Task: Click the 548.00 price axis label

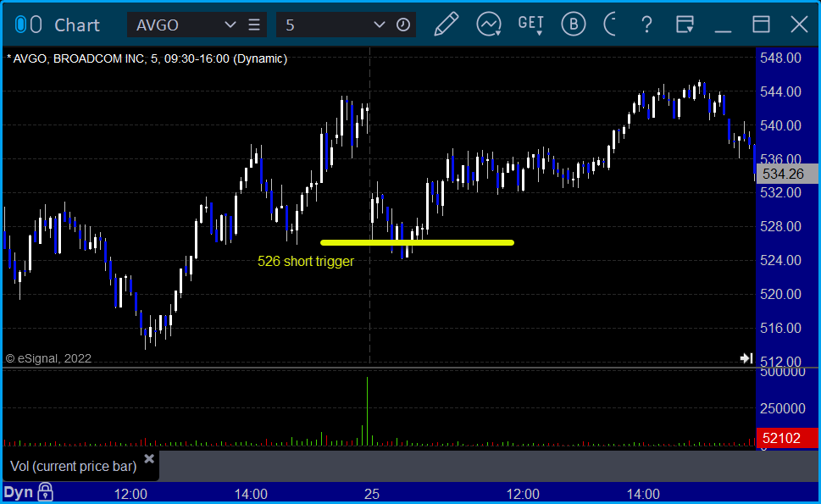Action: pos(780,58)
